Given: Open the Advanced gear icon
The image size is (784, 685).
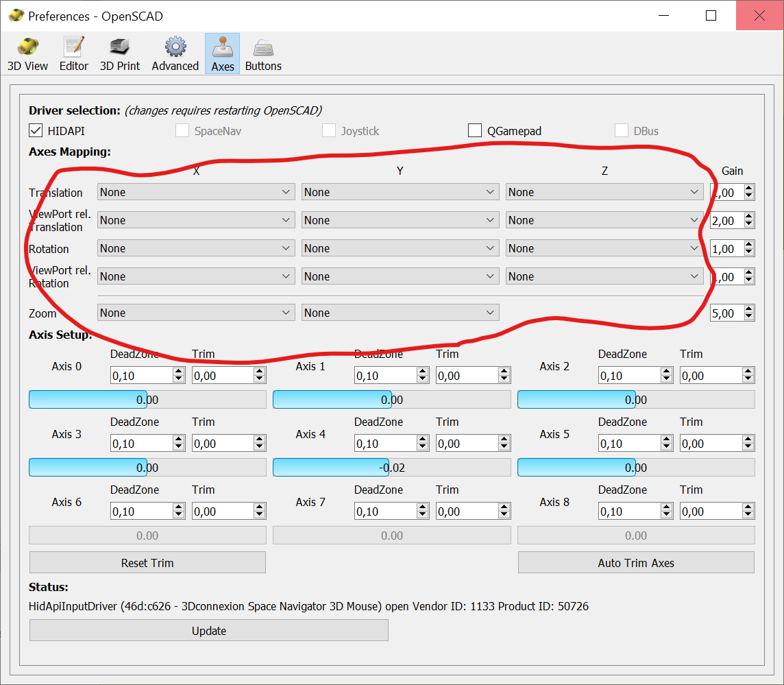Looking at the screenshot, I should pyautogui.click(x=175, y=47).
